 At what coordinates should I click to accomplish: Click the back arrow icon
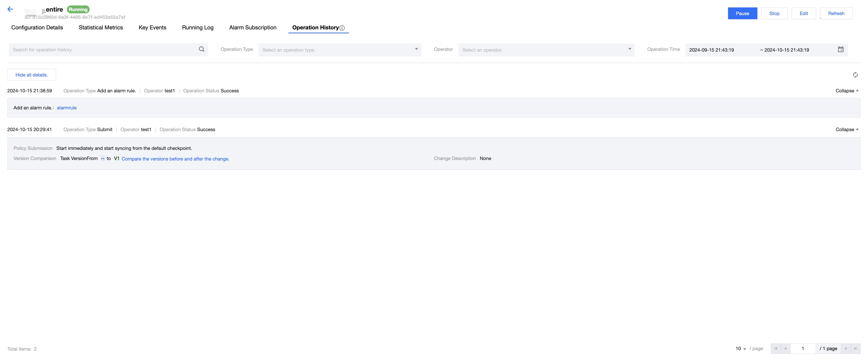point(10,9)
